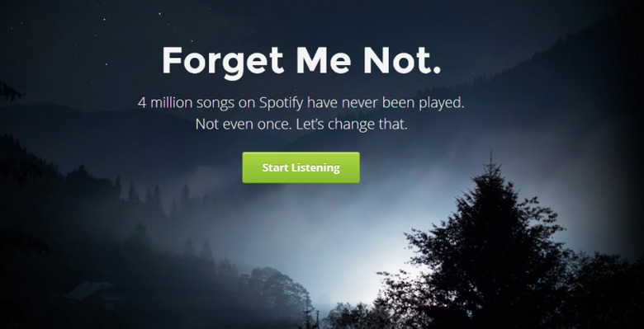Click the cabin roof in the forest
This screenshot has width=644, height=329.
point(89,290)
